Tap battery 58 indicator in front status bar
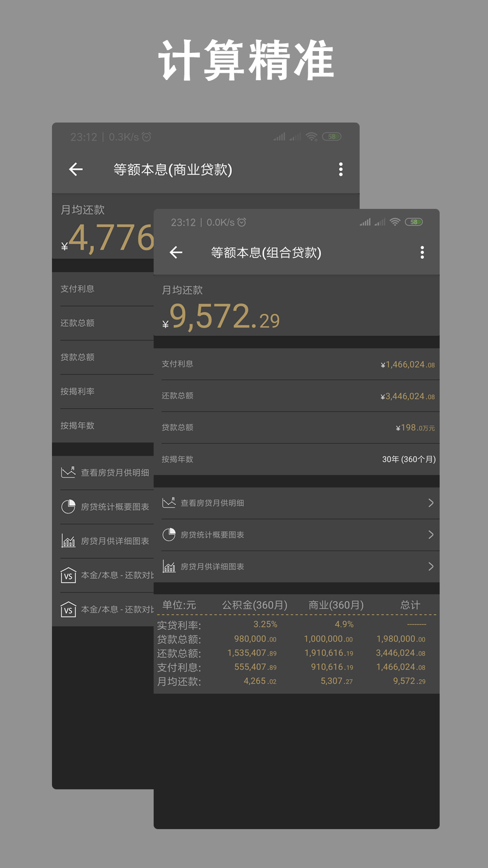This screenshot has width=488, height=868. click(x=414, y=222)
